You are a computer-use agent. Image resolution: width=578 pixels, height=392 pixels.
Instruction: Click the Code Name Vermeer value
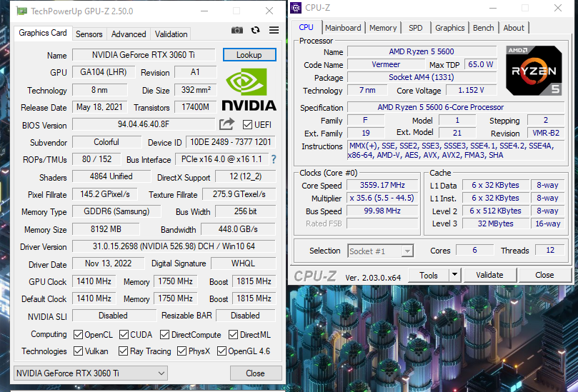click(386, 64)
